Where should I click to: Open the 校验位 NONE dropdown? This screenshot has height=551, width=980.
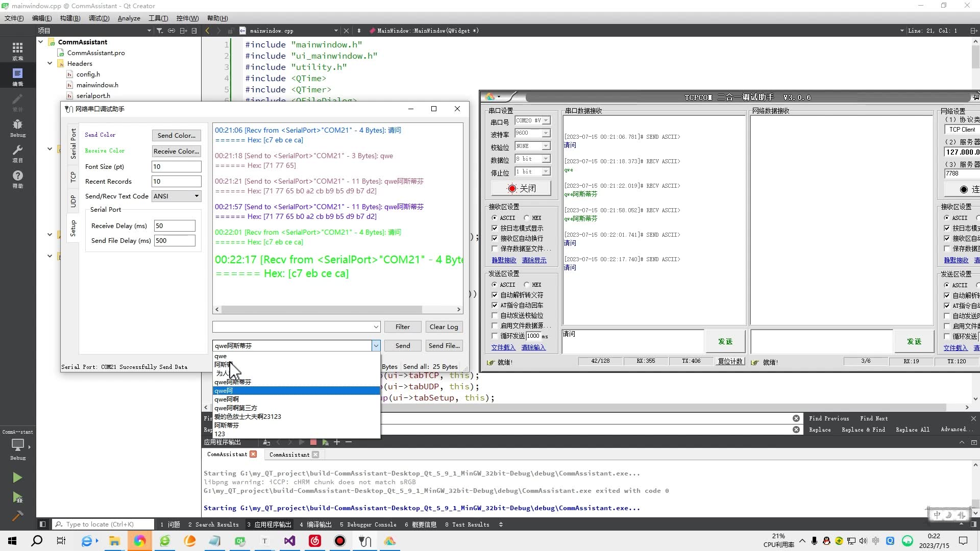pos(546,146)
